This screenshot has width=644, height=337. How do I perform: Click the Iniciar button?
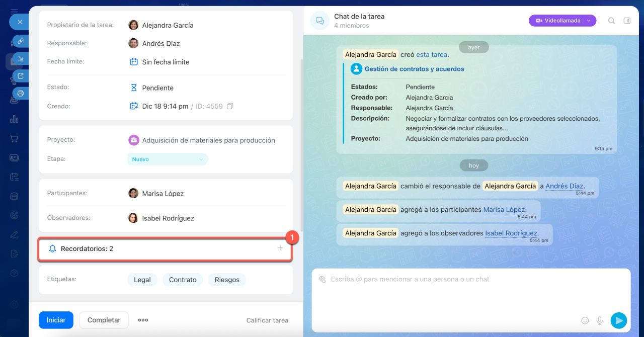pos(56,320)
